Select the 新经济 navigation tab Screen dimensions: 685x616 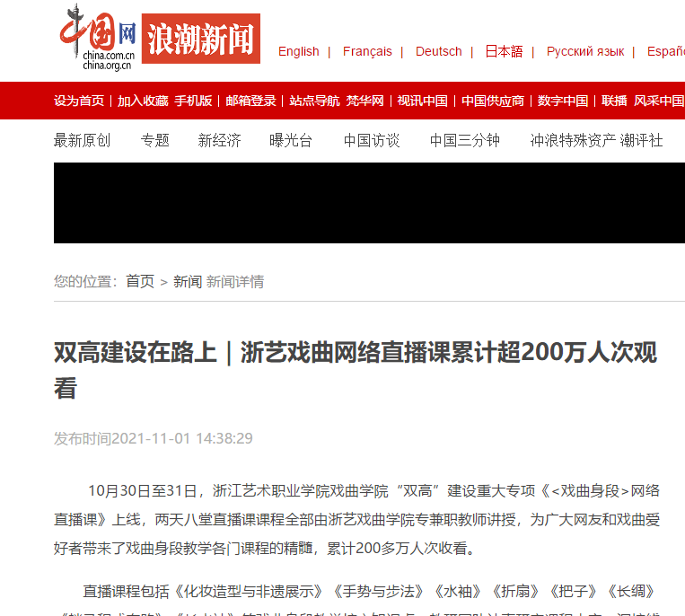219,141
